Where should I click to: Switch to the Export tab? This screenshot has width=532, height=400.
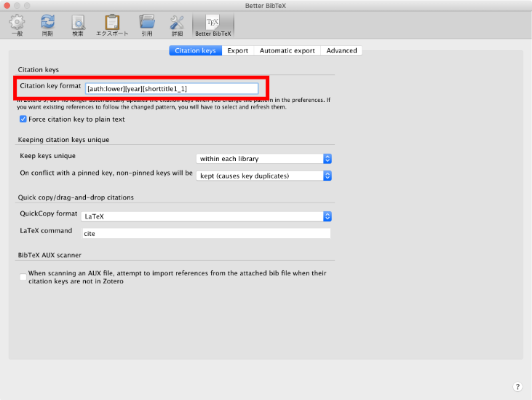click(x=237, y=50)
